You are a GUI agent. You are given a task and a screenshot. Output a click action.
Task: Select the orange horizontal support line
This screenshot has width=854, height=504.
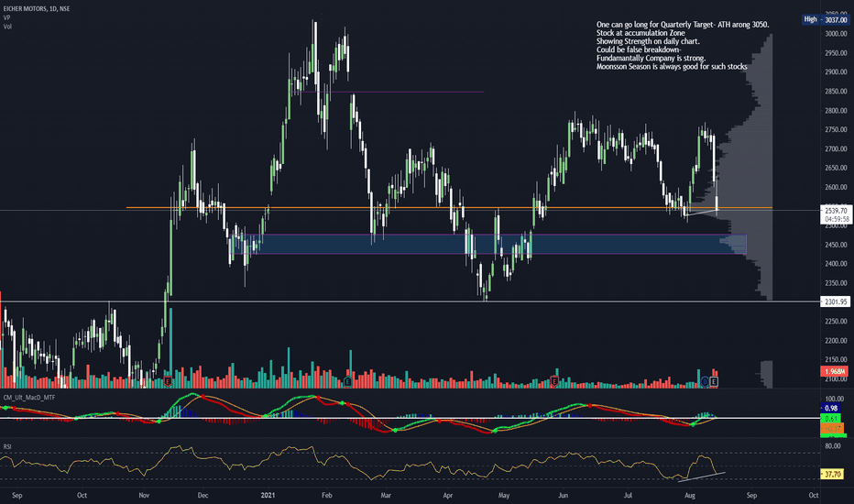pyautogui.click(x=449, y=208)
